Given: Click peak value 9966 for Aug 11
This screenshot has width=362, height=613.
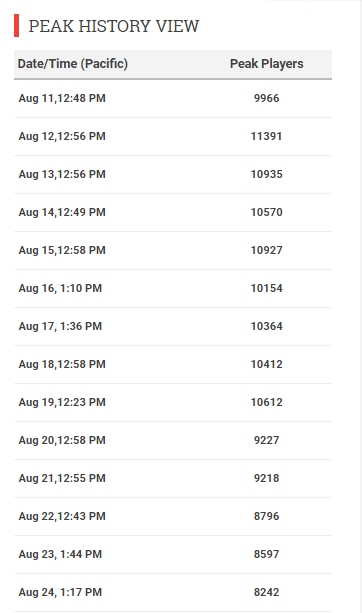Looking at the screenshot, I should pyautogui.click(x=267, y=98).
